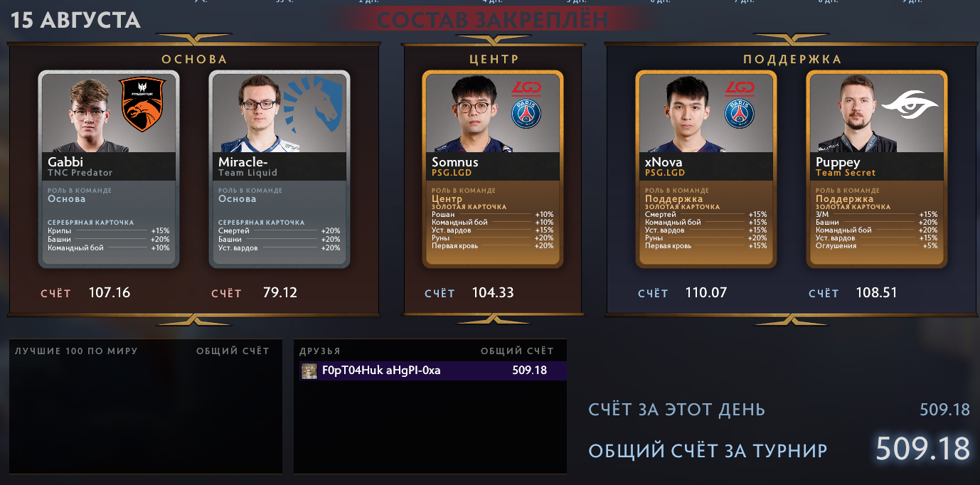Click friend avatar next to F0pT04Huk
980x485 pixels.
(309, 371)
